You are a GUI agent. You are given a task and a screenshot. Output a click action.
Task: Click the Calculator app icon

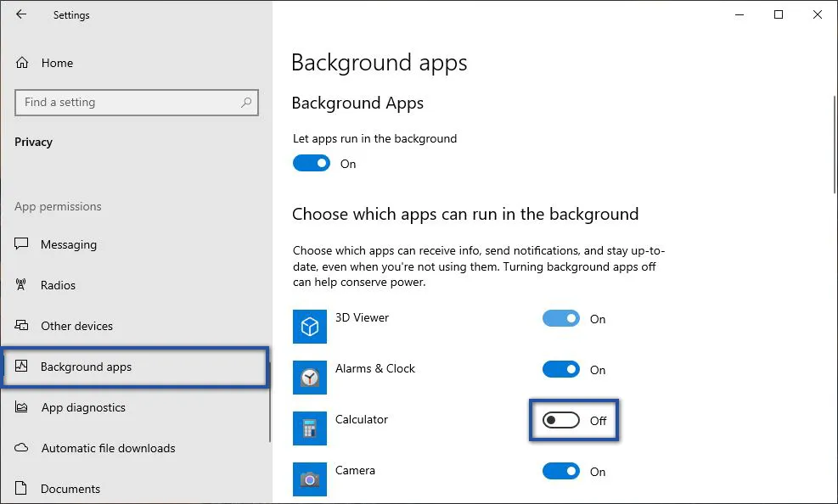coord(310,428)
